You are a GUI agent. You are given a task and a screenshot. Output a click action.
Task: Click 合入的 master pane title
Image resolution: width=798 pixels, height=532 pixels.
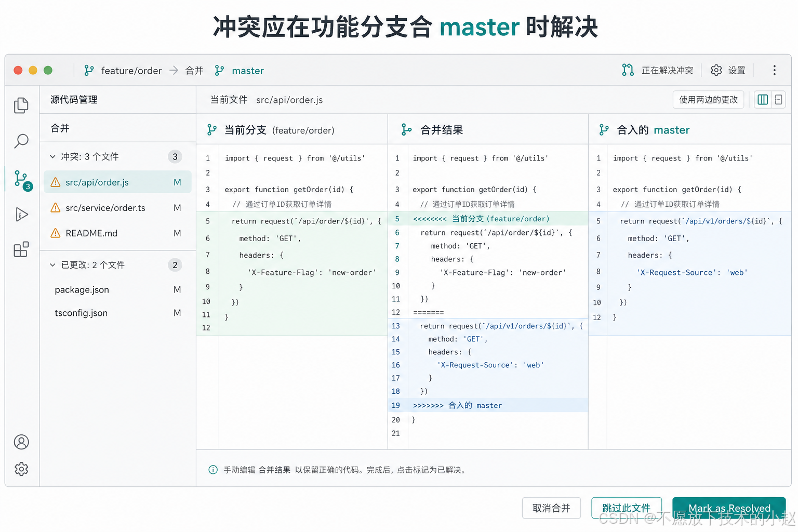653,130
